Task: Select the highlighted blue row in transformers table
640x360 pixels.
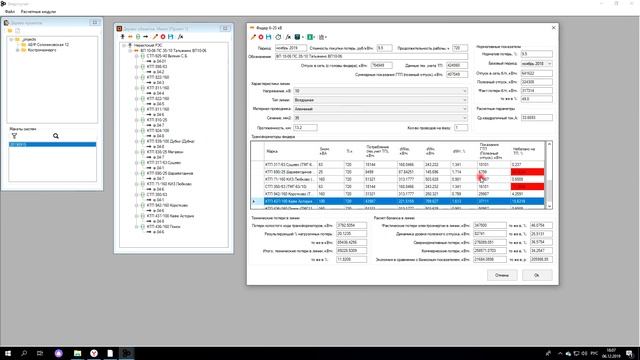Action: [398, 201]
